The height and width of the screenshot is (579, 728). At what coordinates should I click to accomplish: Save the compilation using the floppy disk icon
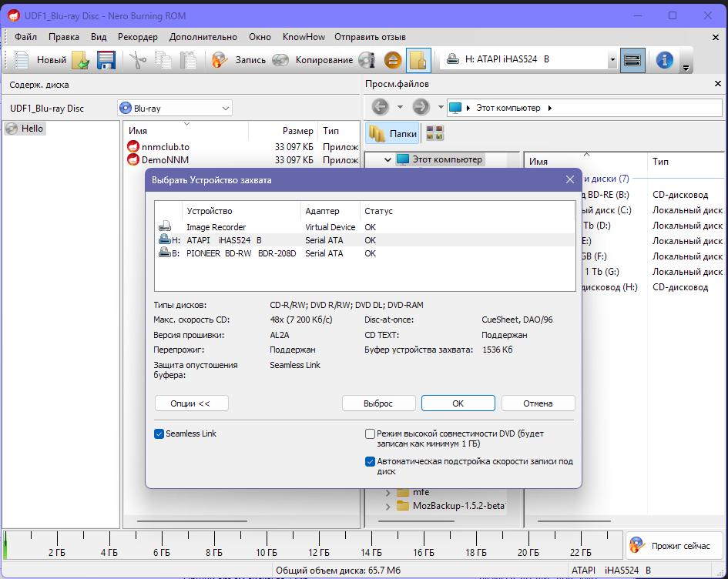106,59
